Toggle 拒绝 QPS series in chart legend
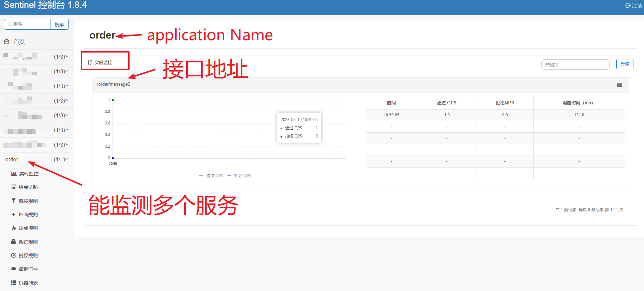The height and width of the screenshot is (291, 644). point(239,176)
